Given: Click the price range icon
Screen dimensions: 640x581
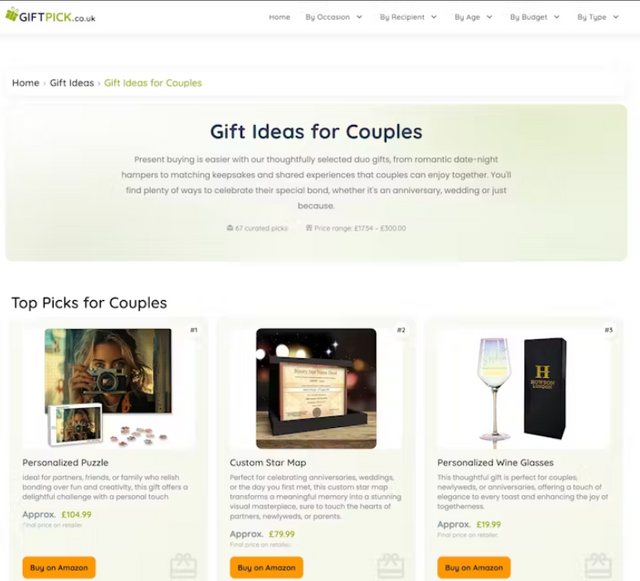Looking at the screenshot, I should [309, 228].
